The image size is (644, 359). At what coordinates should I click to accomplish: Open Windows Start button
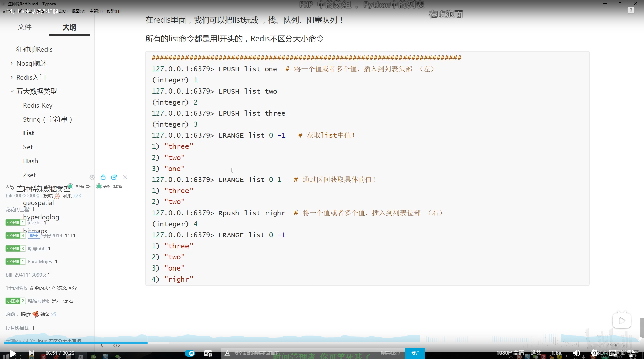[x=5, y=357]
